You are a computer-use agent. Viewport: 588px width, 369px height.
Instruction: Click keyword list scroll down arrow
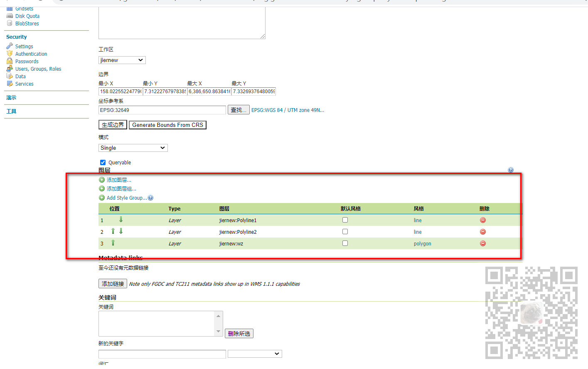(219, 332)
